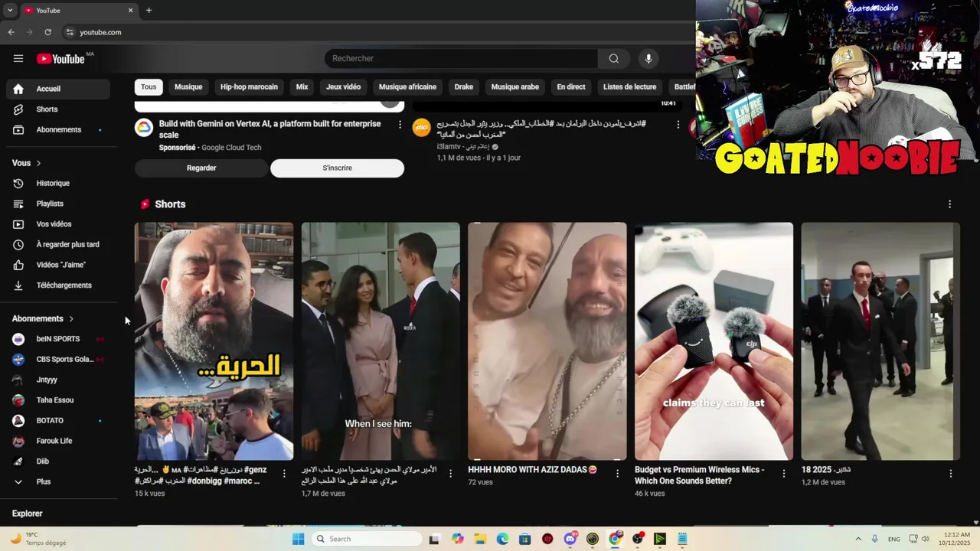Open À regarder plus tard

tap(58, 245)
